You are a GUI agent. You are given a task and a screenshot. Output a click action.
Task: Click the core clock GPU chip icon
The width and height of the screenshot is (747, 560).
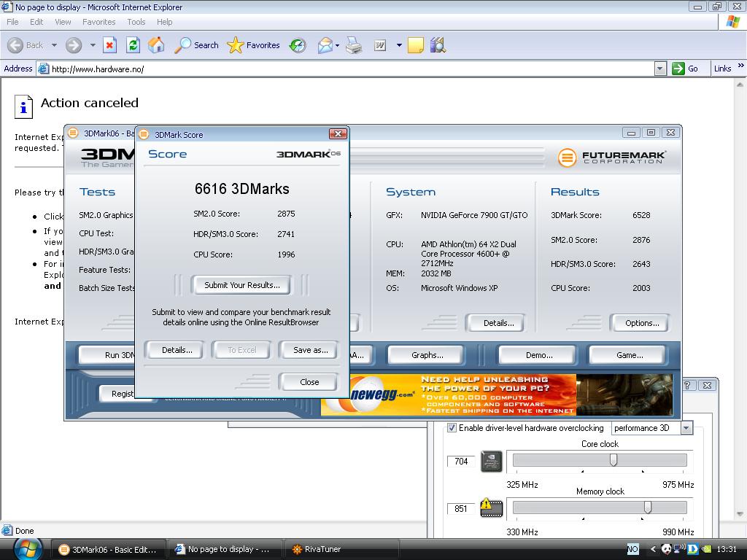pos(492,461)
